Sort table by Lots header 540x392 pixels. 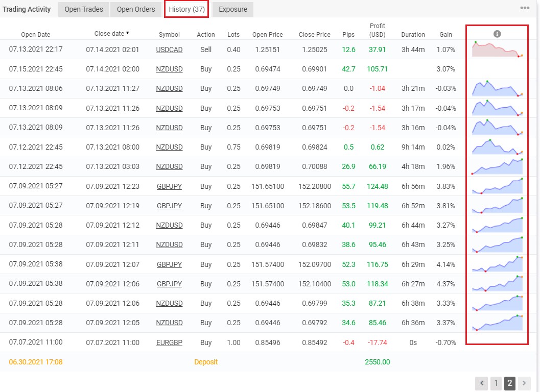(233, 34)
